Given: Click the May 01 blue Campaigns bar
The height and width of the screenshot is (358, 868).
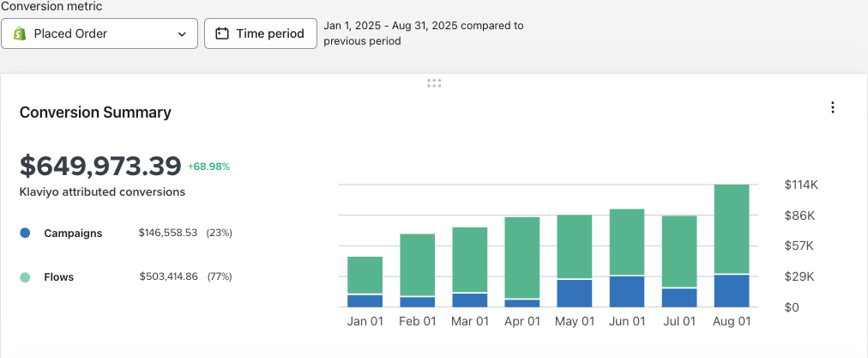Looking at the screenshot, I should [575, 293].
